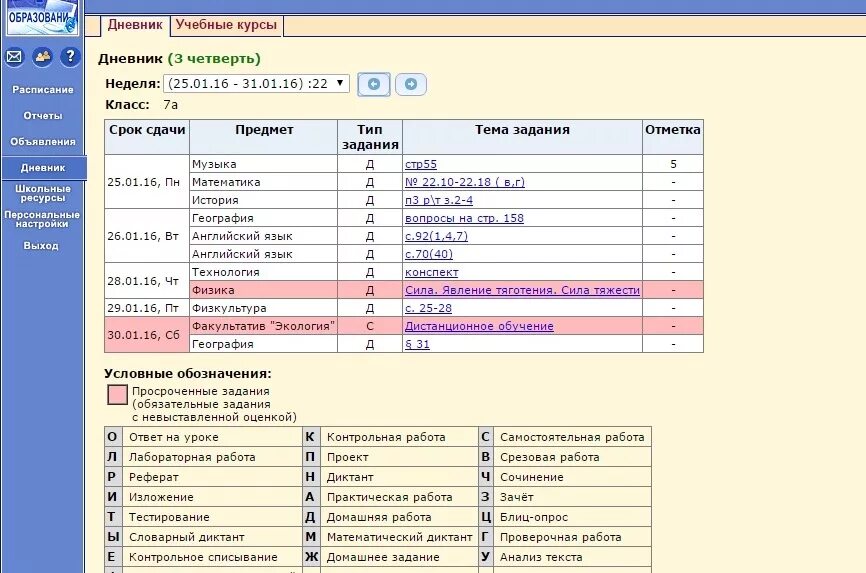The image size is (866, 573).
Task: Open Школьные ресурсы in the sidebar
Action: (x=43, y=193)
